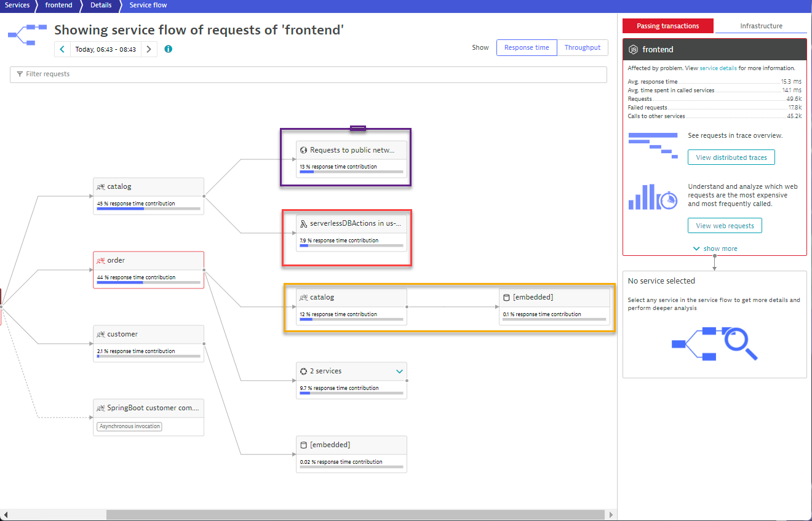This screenshot has height=521, width=812.
Task: Click the red order service icon
Action: pos(100,261)
